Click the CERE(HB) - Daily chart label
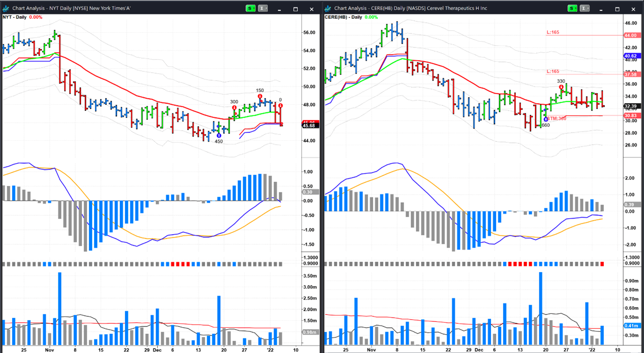The image size is (644, 353). click(x=343, y=17)
